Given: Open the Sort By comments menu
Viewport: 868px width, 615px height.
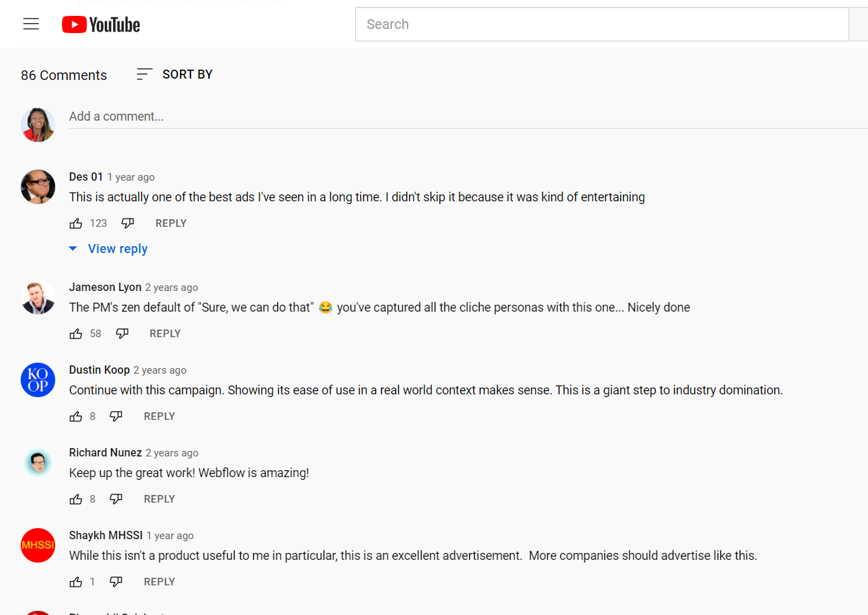Looking at the screenshot, I should pyautogui.click(x=175, y=74).
